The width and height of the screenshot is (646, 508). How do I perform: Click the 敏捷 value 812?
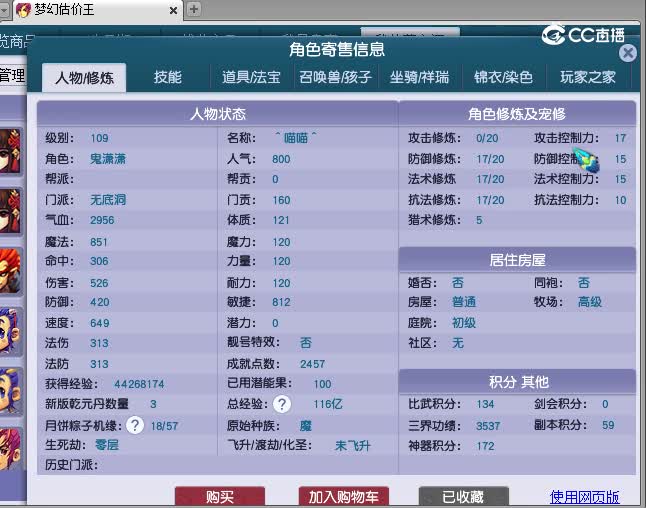(x=281, y=302)
